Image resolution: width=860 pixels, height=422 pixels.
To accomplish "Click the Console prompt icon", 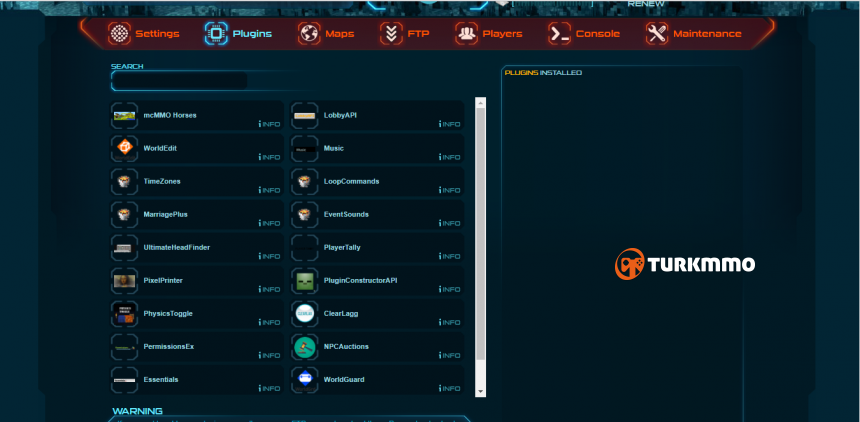I will point(559,33).
